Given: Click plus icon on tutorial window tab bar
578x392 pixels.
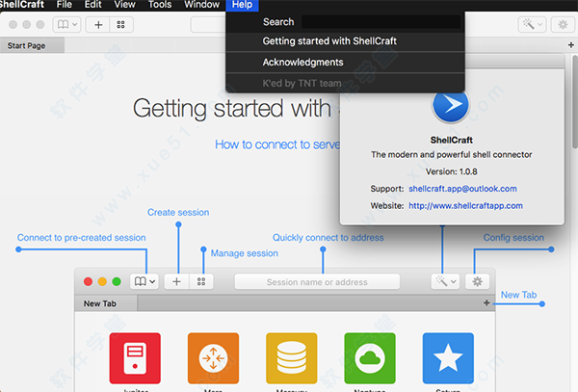Looking at the screenshot, I should (x=486, y=302).
